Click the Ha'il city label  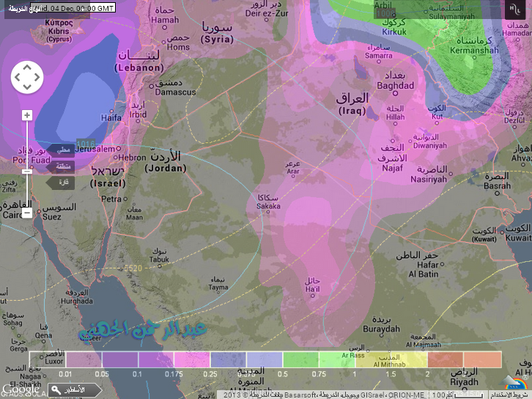coord(312,289)
